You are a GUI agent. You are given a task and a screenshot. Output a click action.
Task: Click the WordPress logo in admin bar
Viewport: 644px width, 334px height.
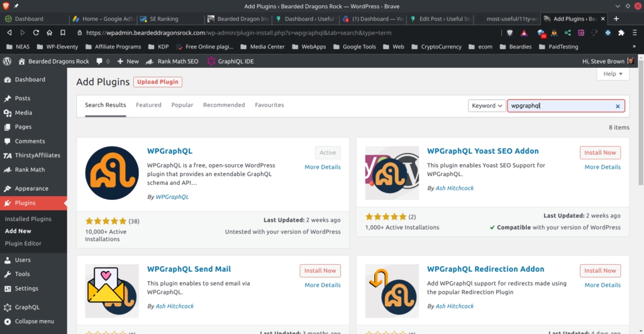(x=7, y=61)
